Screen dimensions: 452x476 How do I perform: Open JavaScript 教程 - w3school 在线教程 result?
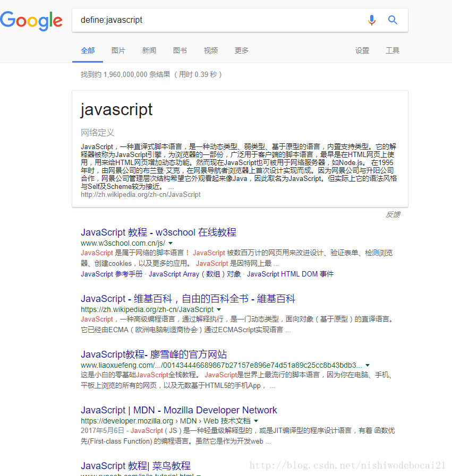[159, 232]
